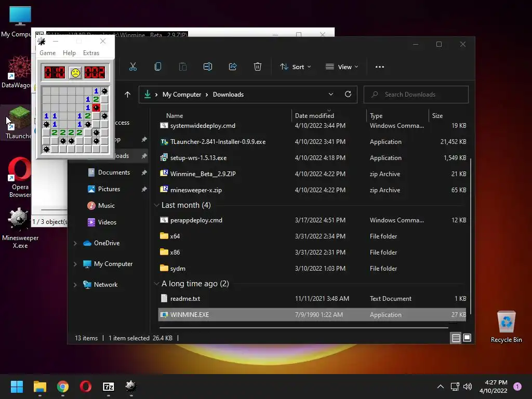Switch to Details view icon in status bar

pyautogui.click(x=456, y=338)
